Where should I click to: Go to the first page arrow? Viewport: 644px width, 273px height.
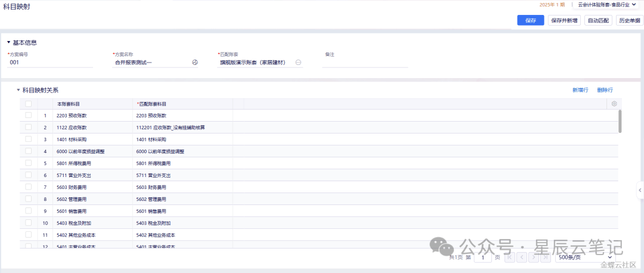(510, 258)
